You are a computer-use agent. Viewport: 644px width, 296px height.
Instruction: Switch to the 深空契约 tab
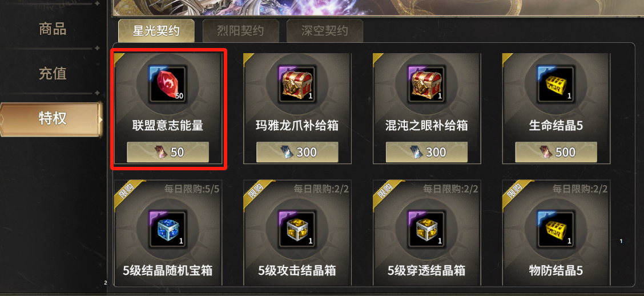point(325,30)
